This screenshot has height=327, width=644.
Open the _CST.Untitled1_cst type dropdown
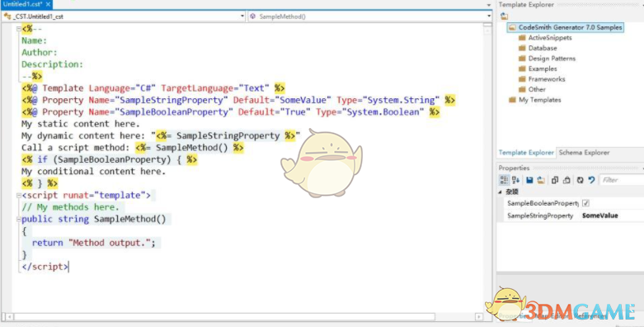pyautogui.click(x=242, y=17)
